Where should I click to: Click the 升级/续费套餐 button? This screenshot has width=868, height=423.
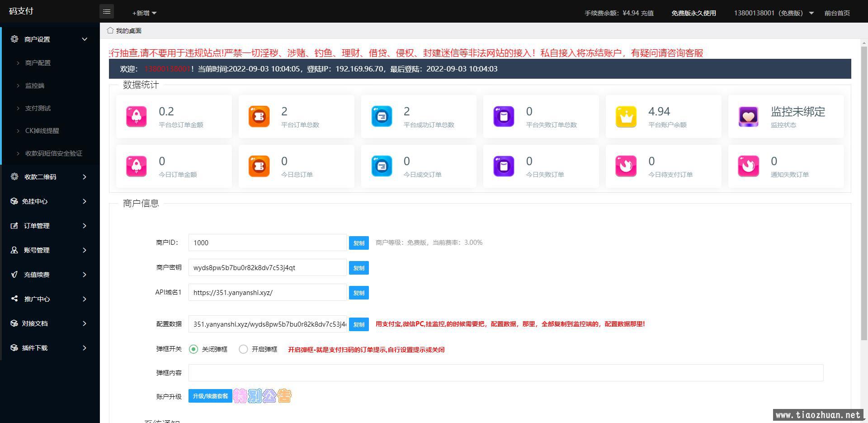(210, 396)
